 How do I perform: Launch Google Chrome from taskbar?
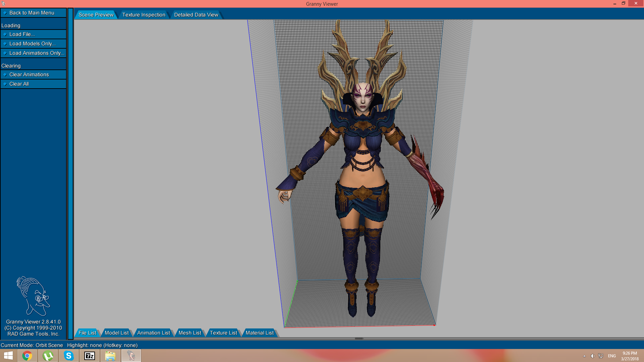27,356
